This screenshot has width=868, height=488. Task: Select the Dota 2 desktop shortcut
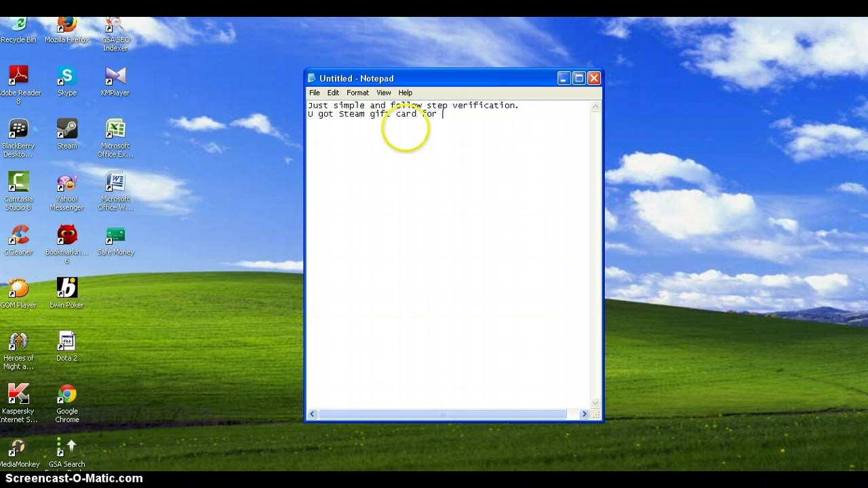[66, 347]
